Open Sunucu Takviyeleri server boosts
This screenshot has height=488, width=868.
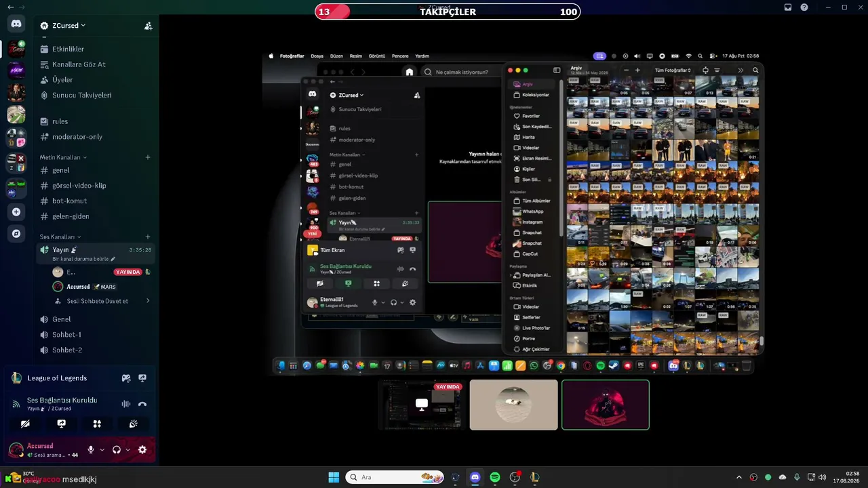click(95, 96)
